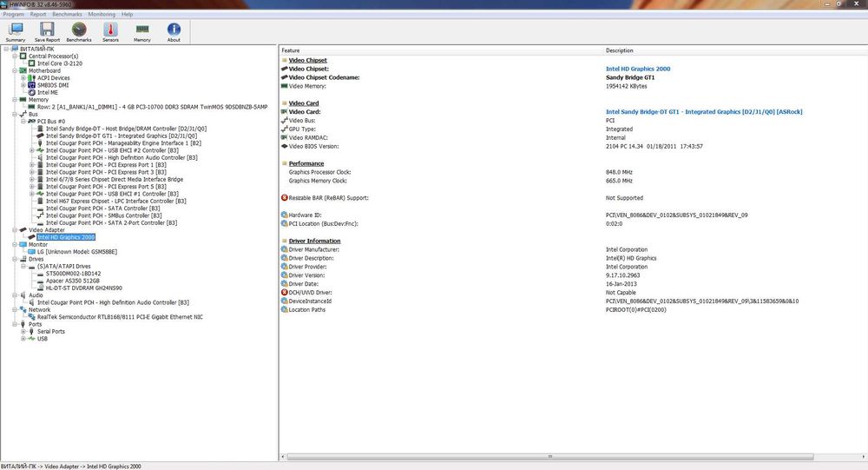Select SATA 2-Port Controller item

click(112, 222)
